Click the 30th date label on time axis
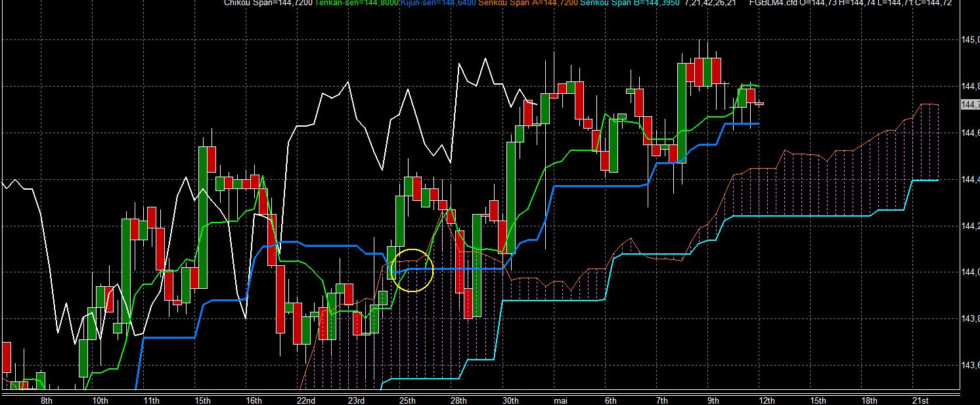 511,400
